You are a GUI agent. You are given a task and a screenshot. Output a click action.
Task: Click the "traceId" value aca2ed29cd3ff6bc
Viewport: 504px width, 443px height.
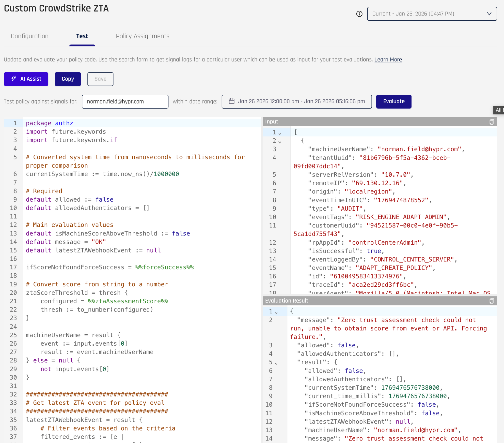tap(381, 285)
